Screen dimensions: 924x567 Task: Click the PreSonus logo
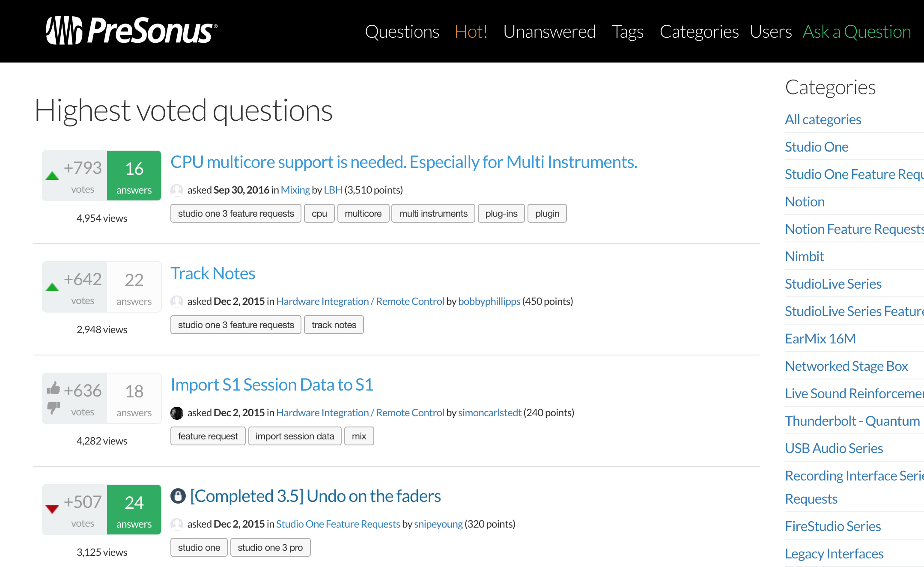[x=131, y=31]
